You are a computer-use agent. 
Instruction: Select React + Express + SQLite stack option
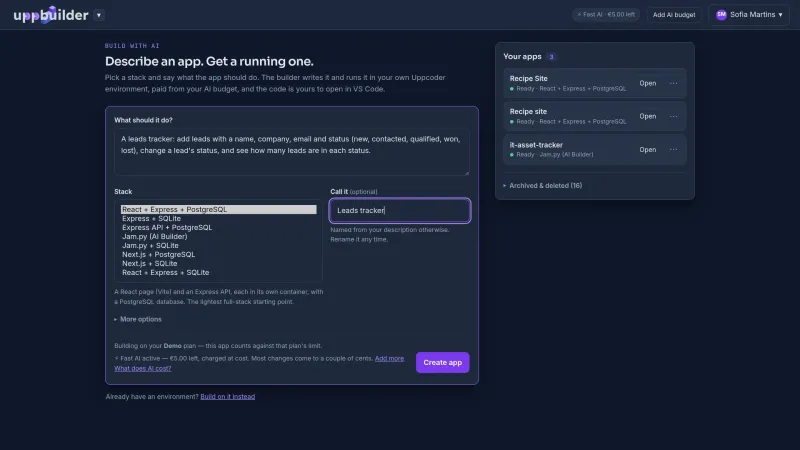pos(218,272)
